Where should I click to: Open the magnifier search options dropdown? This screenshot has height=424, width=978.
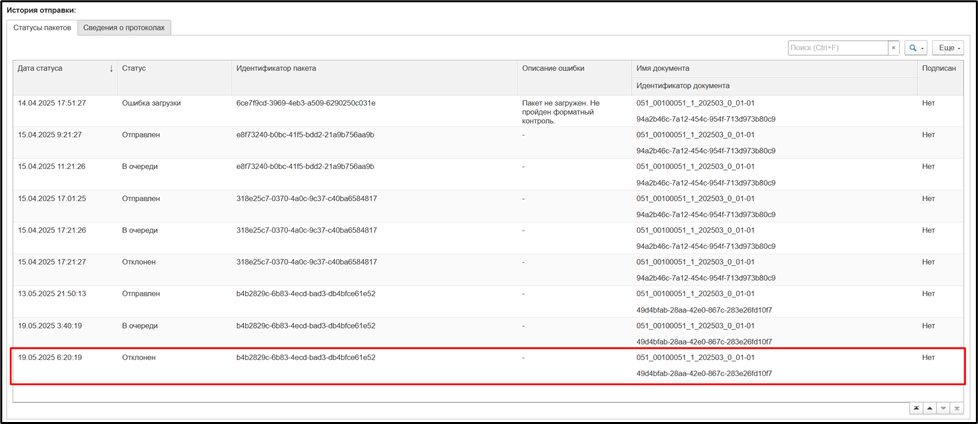916,47
